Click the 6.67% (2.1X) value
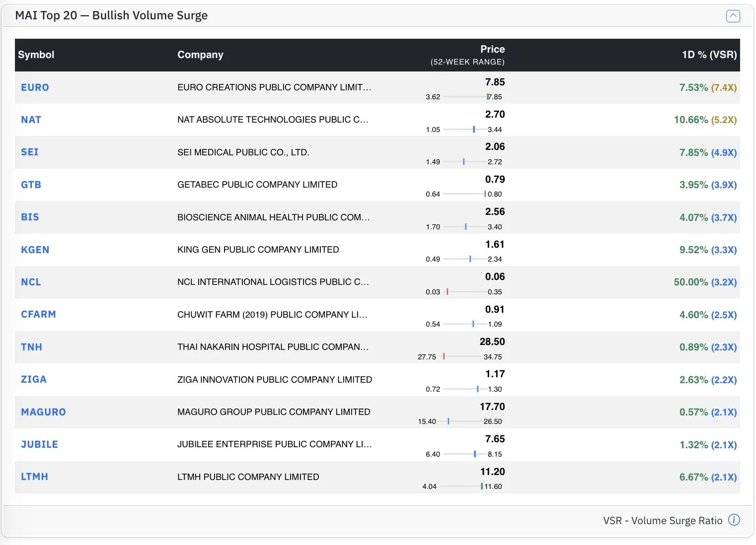Image resolution: width=756 pixels, height=545 pixels. click(x=708, y=477)
